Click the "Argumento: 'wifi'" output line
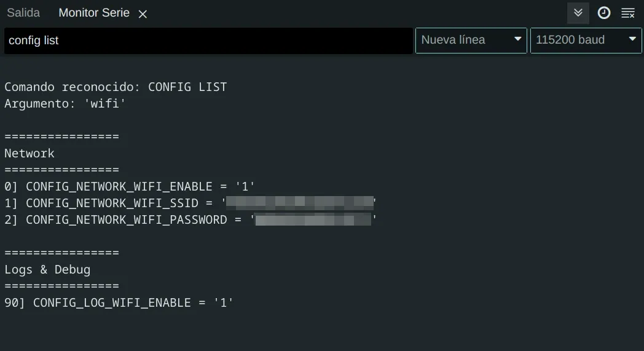Viewport: 644px width, 351px height. tap(65, 103)
